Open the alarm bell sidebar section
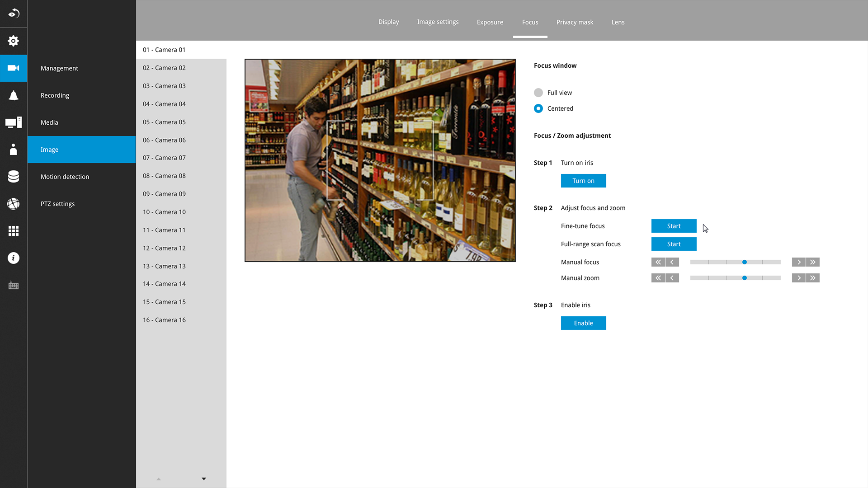Screen dimensions: 868x488 14,95
